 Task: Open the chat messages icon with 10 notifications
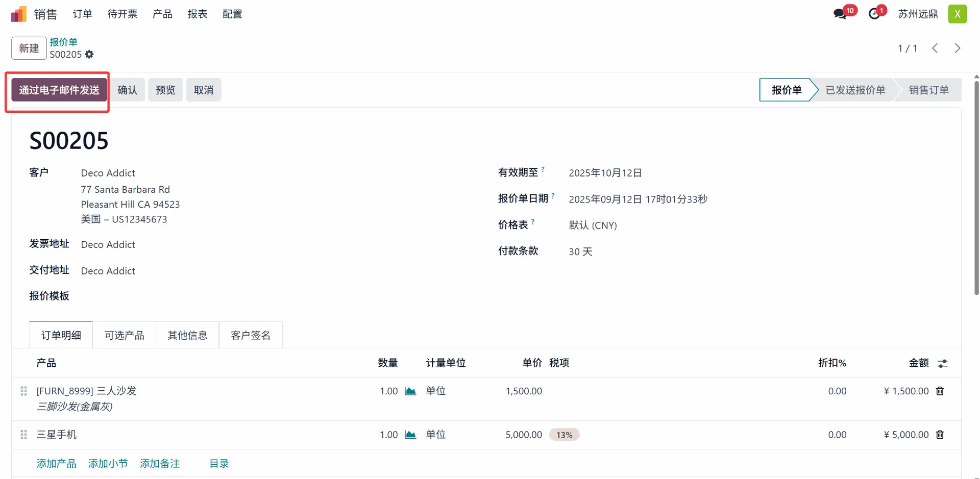[840, 14]
